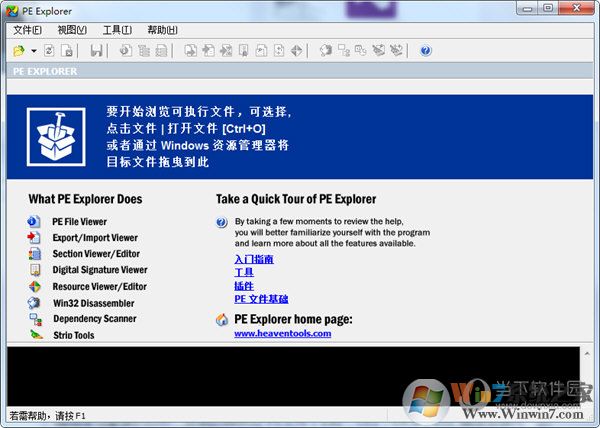This screenshot has width=600, height=428.
Task: Click the PE File Viewer icon
Action: 34,221
